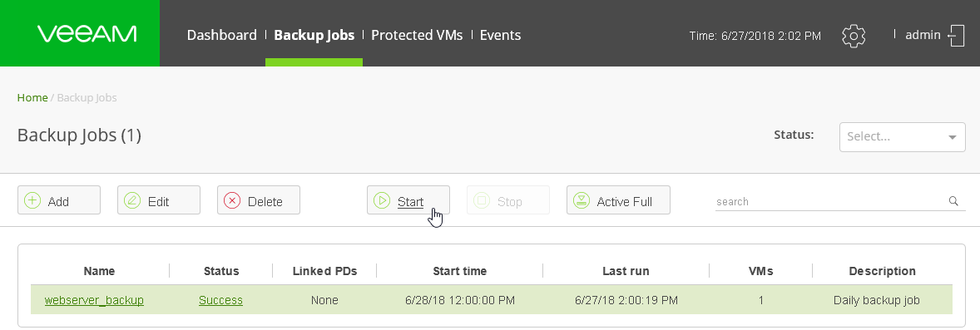
Task: Switch to the Dashboard tab
Action: [222, 35]
